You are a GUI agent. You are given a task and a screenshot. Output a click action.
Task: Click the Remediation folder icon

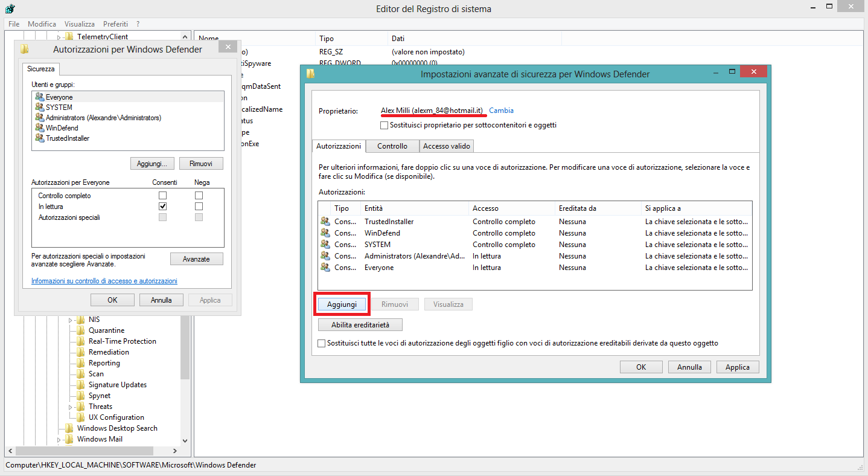[81, 352]
